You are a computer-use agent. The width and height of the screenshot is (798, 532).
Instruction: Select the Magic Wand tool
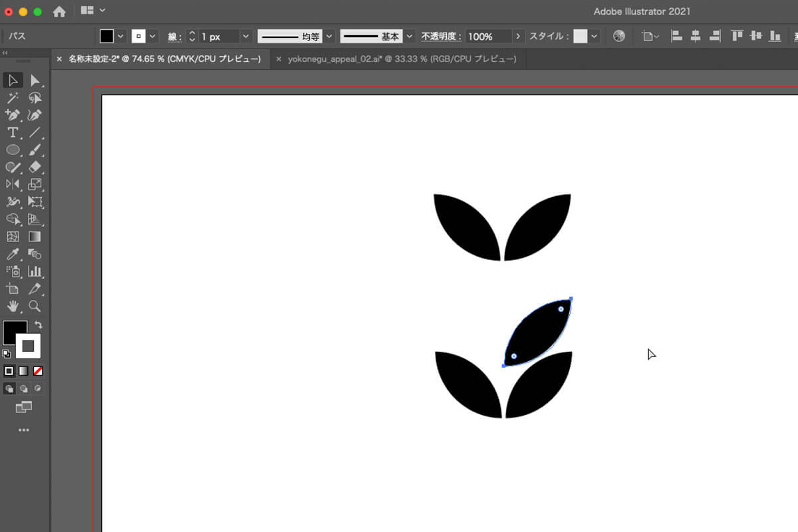13,98
